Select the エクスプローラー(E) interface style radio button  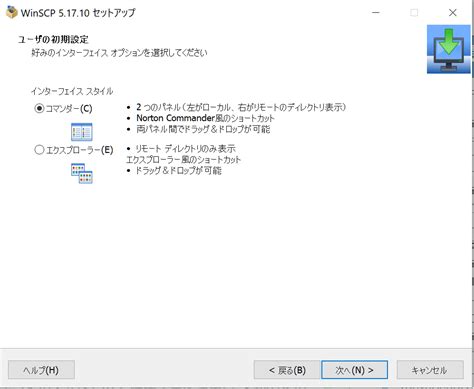point(39,150)
